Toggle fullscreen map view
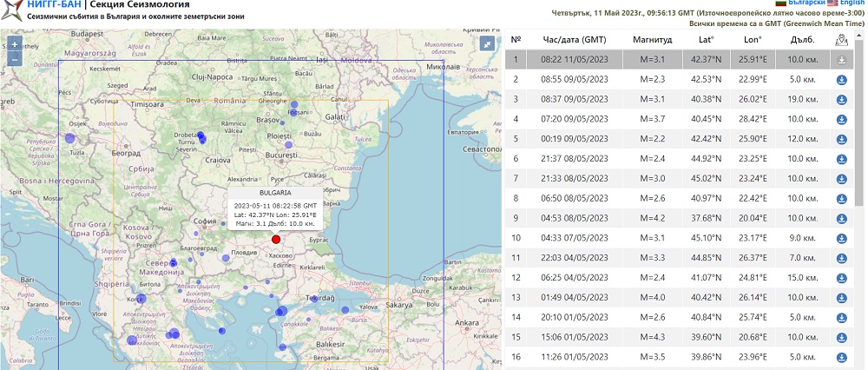 (x=489, y=43)
